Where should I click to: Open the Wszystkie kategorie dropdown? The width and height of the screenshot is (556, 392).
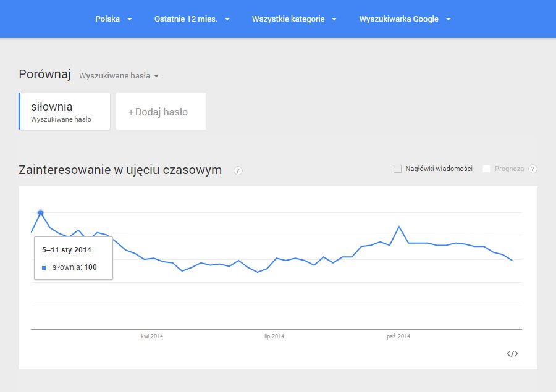tap(294, 19)
